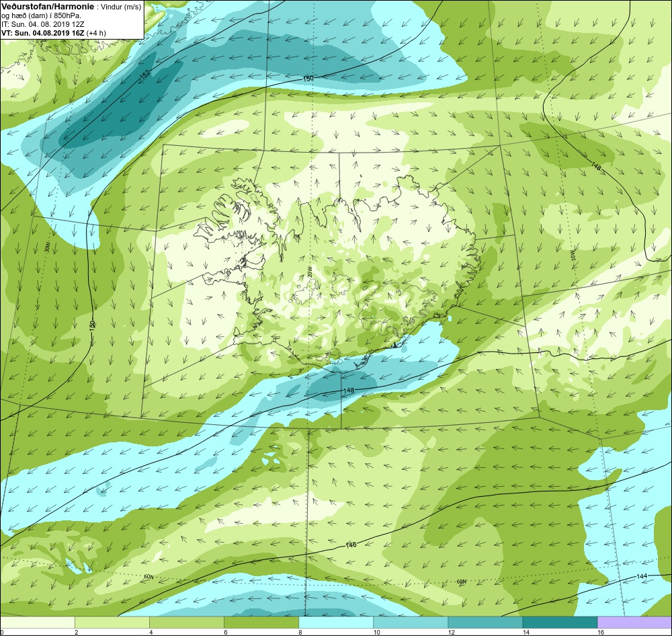Screen dimensions: 672x636
Task: Pick the dark teal 14–16 m/s legend swatch
Action: (x=559, y=623)
